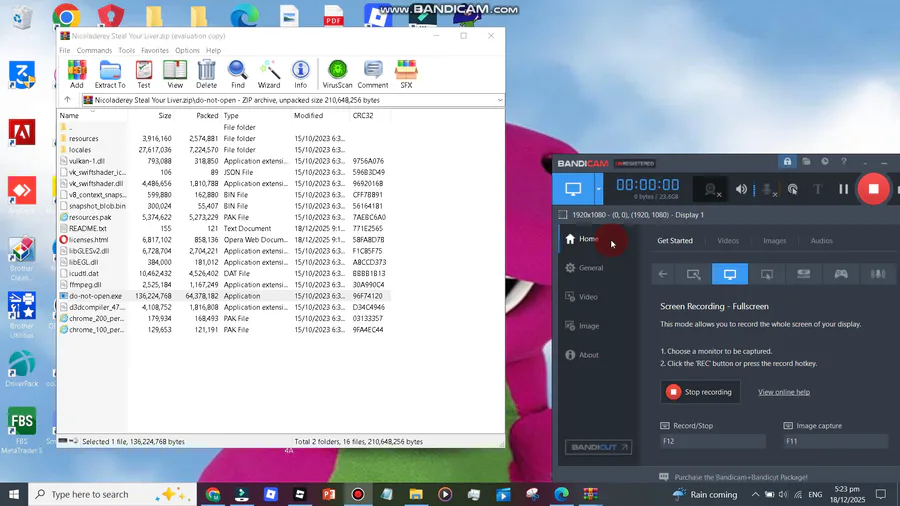Select the do-not-open.exe file

coord(224,296)
